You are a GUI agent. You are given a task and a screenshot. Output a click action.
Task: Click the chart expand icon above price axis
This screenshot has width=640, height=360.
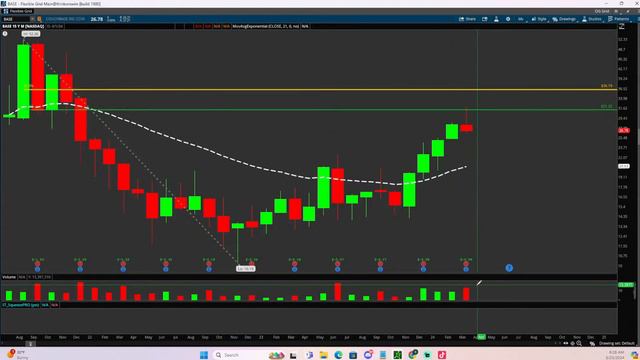pos(622,27)
